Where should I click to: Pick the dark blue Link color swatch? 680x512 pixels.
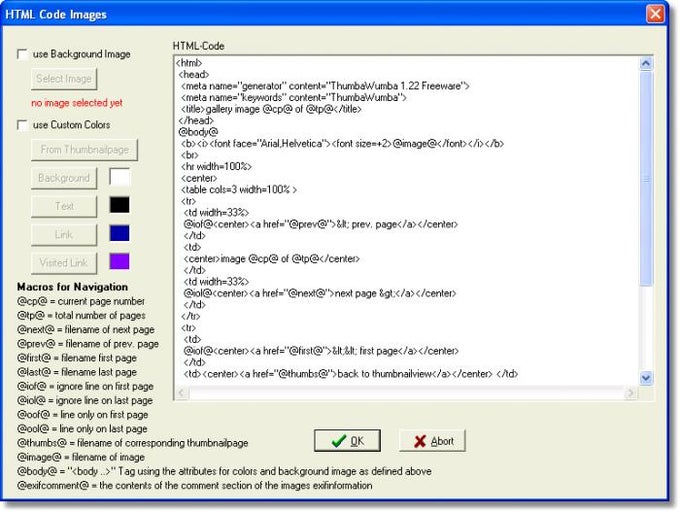click(119, 233)
